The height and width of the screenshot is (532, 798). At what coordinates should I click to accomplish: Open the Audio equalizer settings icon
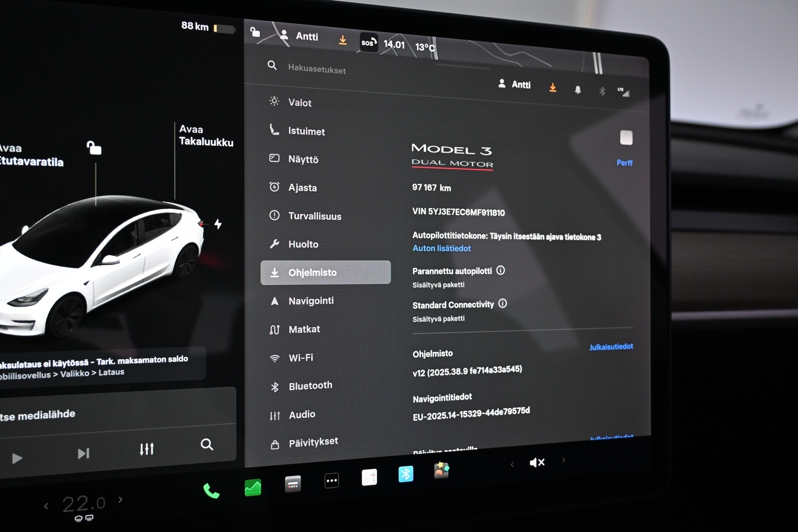click(275, 414)
